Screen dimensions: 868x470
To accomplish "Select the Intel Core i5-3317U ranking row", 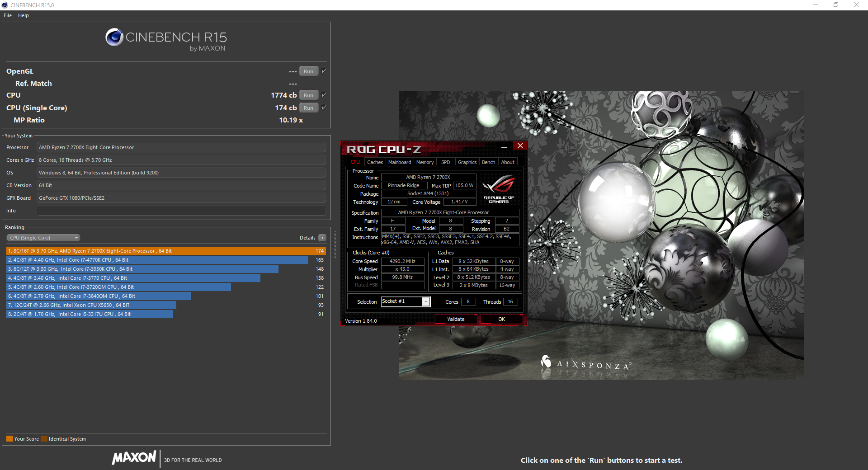I will (166, 314).
